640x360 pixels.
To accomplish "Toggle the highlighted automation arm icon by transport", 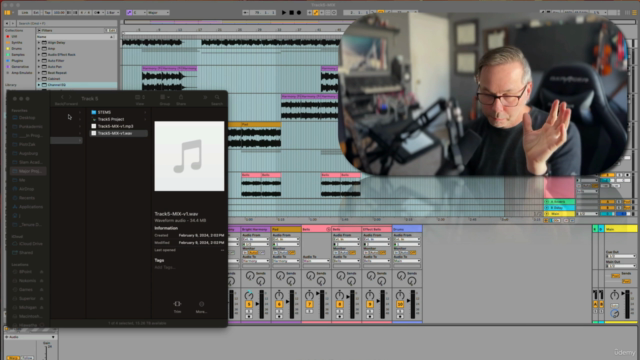I will (x=316, y=13).
